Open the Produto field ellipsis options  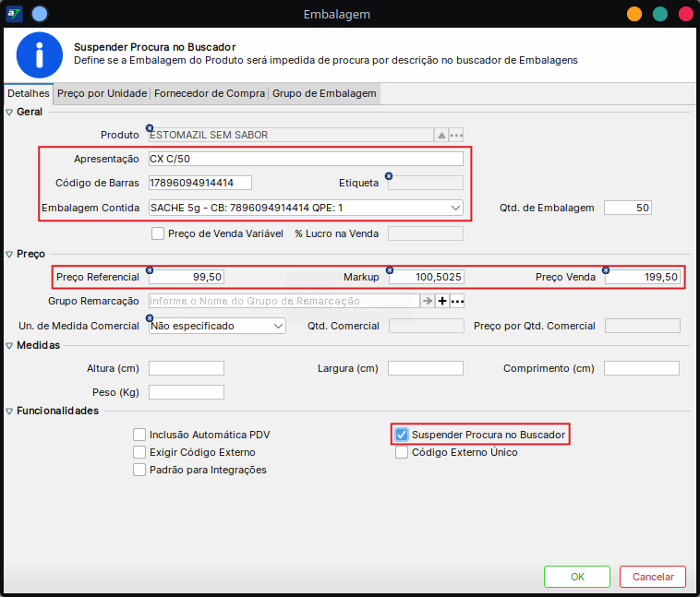[456, 135]
